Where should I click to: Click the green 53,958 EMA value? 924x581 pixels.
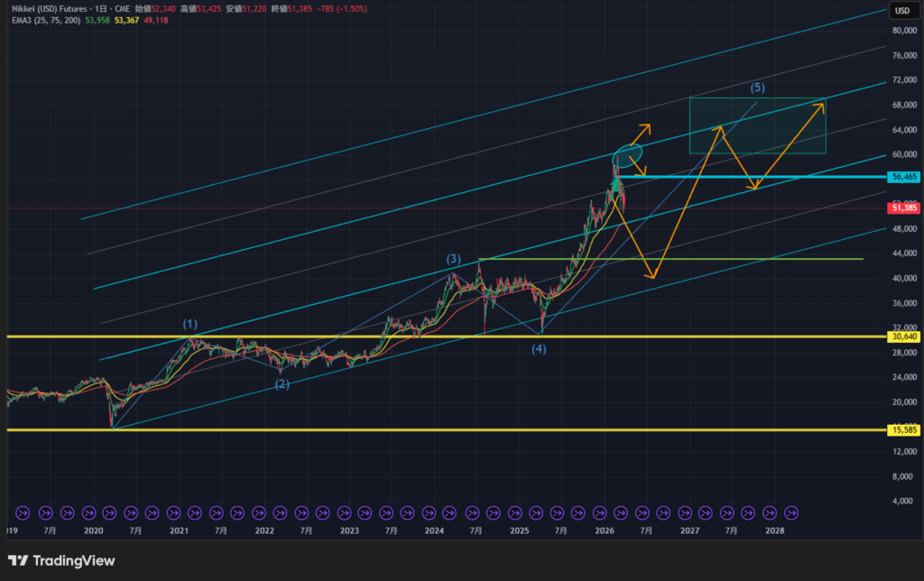(x=97, y=20)
